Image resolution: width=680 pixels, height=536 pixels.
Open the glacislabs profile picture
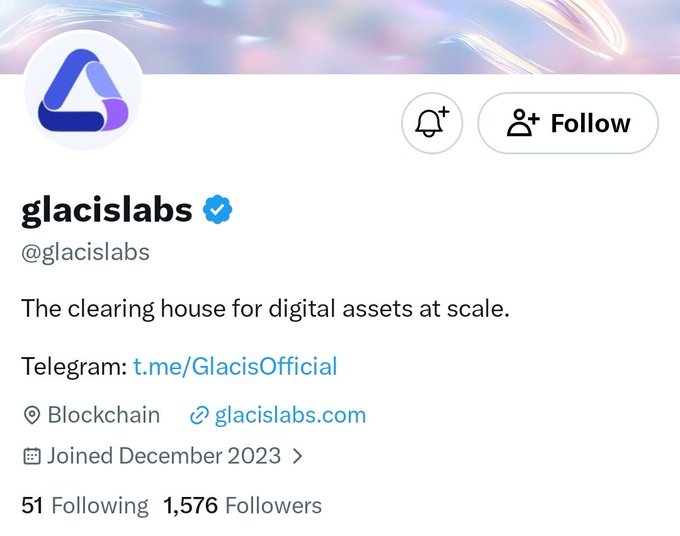[x=83, y=90]
